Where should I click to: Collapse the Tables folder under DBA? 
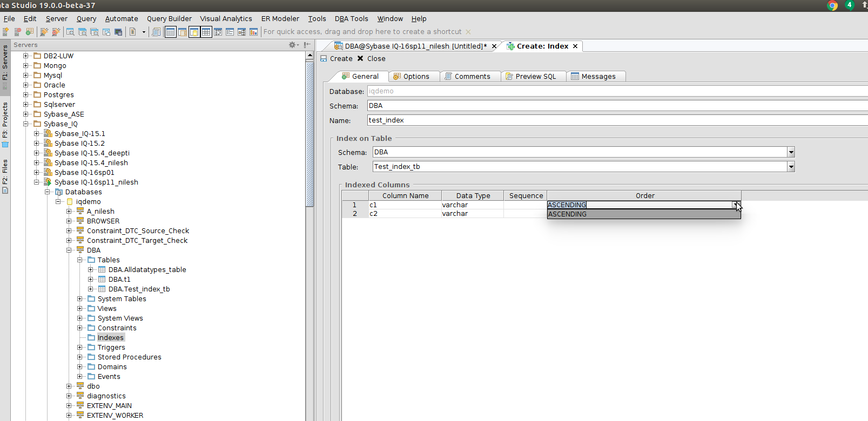point(79,260)
